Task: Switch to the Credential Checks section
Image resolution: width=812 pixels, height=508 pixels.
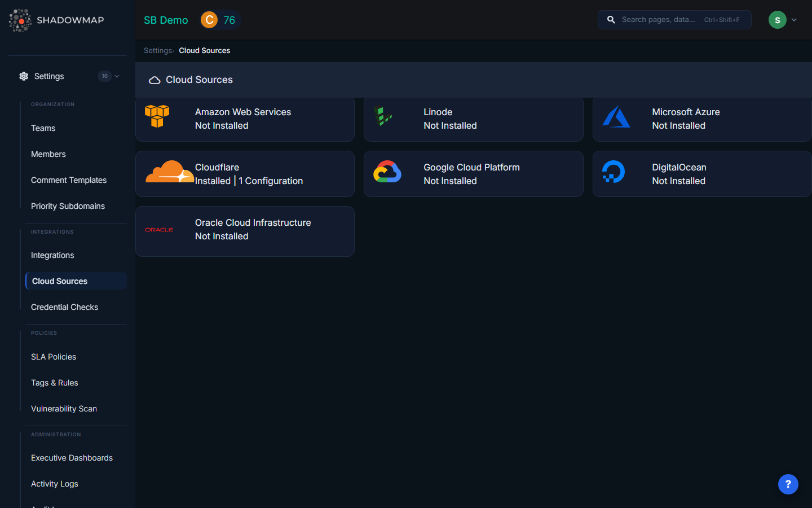Action: tap(64, 306)
